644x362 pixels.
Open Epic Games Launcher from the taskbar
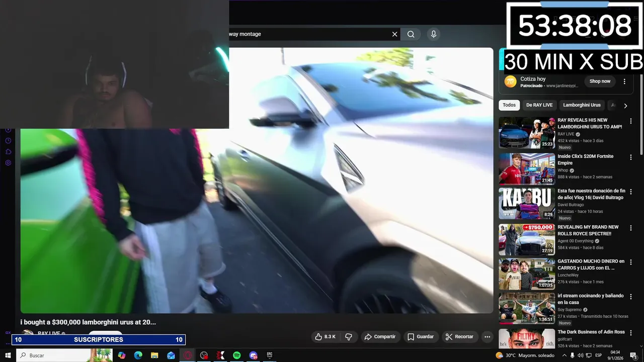tap(270, 355)
